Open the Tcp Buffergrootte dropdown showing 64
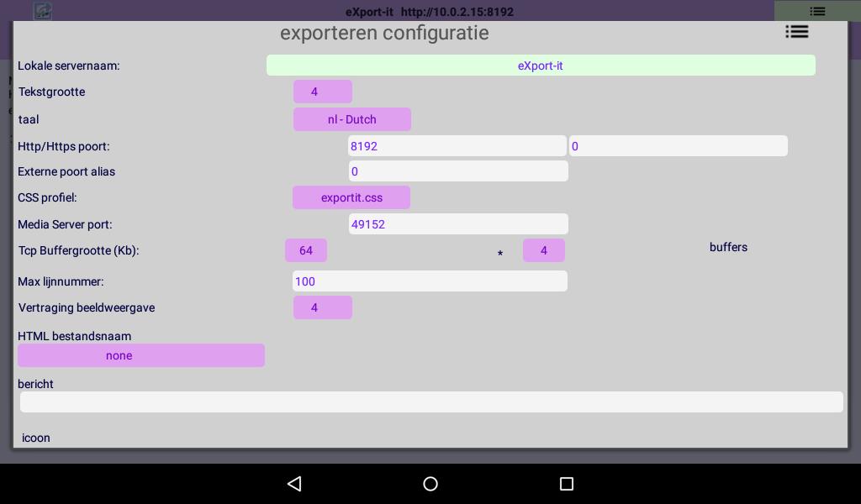861x504 pixels. click(306, 250)
